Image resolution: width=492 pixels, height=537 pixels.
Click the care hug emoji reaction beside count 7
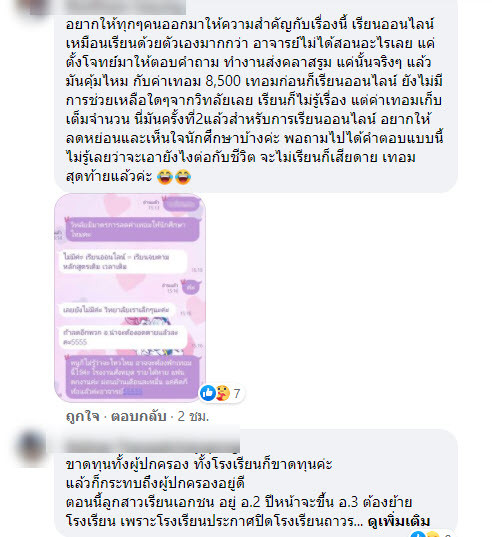pyautogui.click(x=223, y=393)
